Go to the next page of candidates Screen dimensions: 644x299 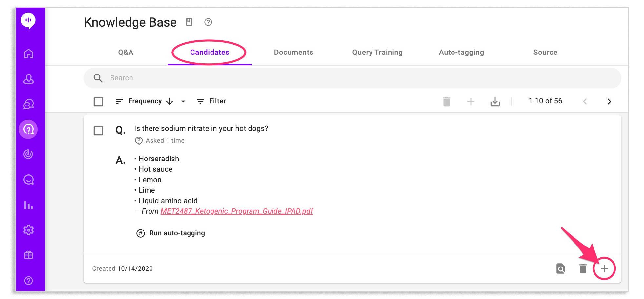(x=609, y=101)
